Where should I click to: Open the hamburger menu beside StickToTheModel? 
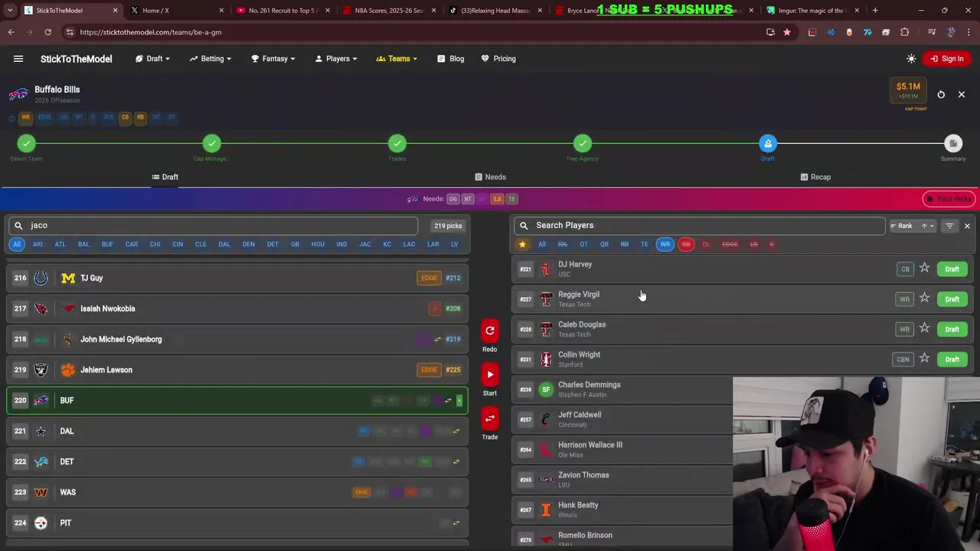pos(18,59)
